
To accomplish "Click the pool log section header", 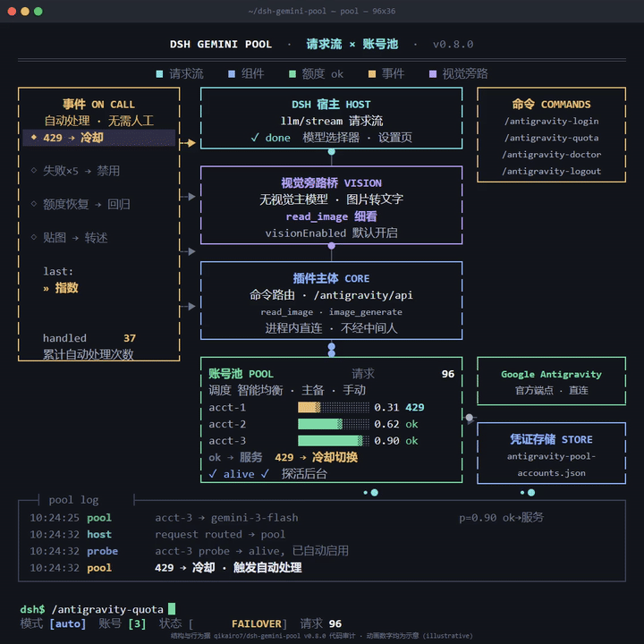I will [x=73, y=500].
